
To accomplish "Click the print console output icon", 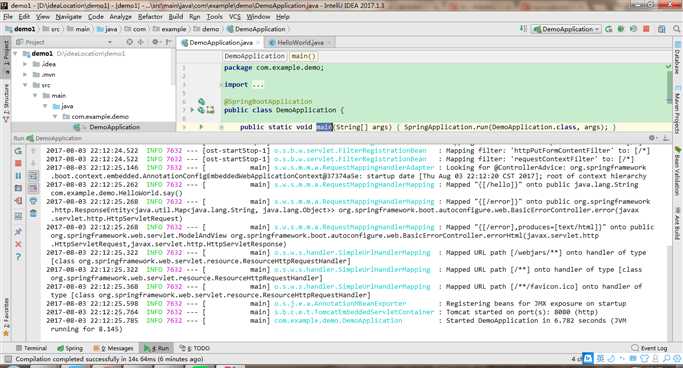I will 33,201.
